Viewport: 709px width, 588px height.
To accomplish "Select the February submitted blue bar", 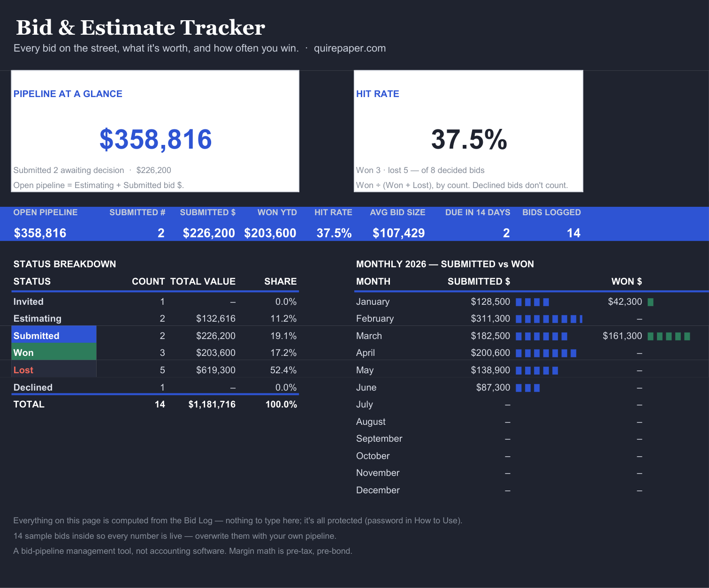I will 549,319.
